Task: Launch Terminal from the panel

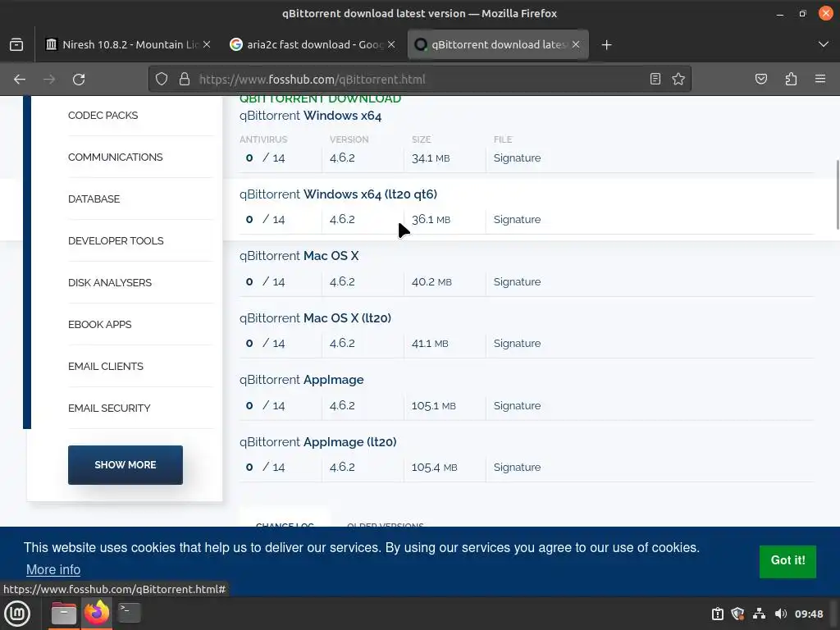Action: [129, 614]
